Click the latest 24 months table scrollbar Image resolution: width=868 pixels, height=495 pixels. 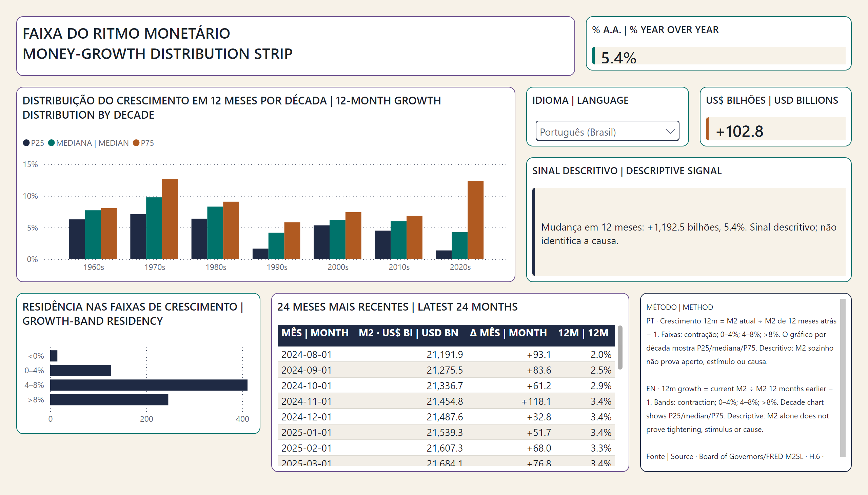pyautogui.click(x=620, y=348)
